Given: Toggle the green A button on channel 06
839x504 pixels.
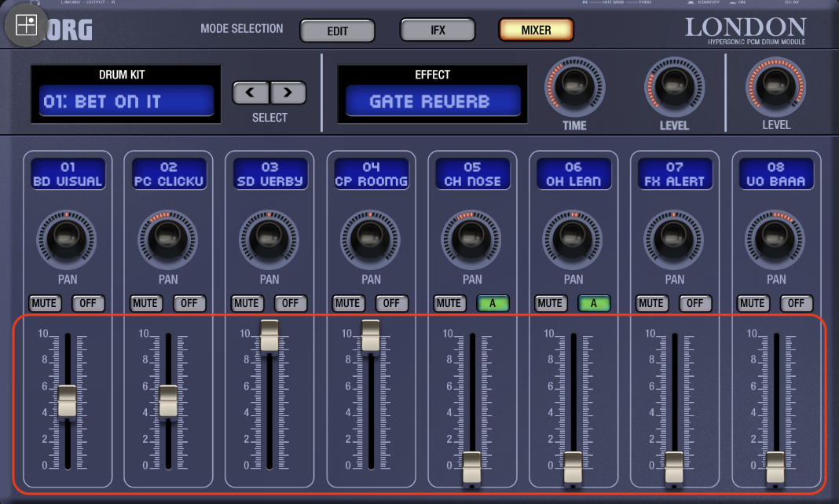Looking at the screenshot, I should click(593, 303).
